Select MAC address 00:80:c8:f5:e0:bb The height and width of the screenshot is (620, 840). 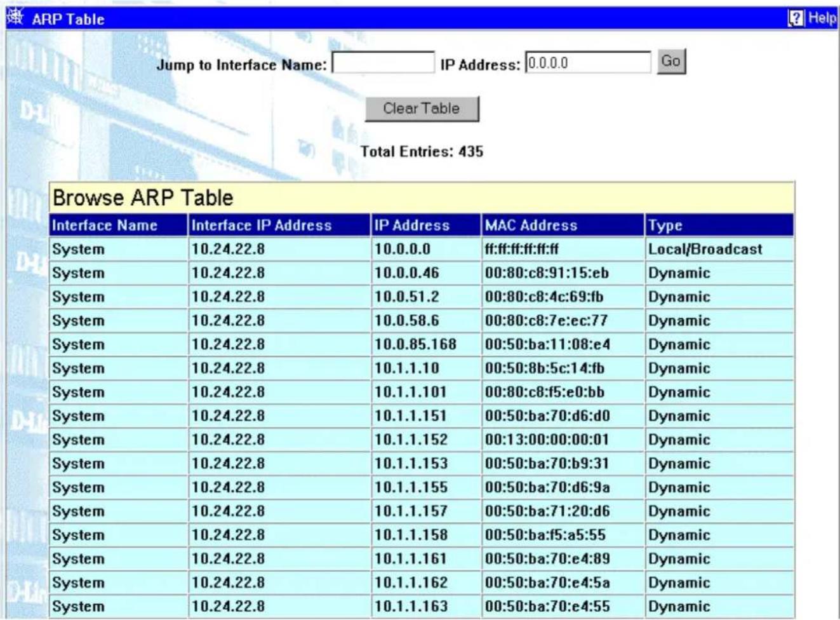(x=545, y=392)
